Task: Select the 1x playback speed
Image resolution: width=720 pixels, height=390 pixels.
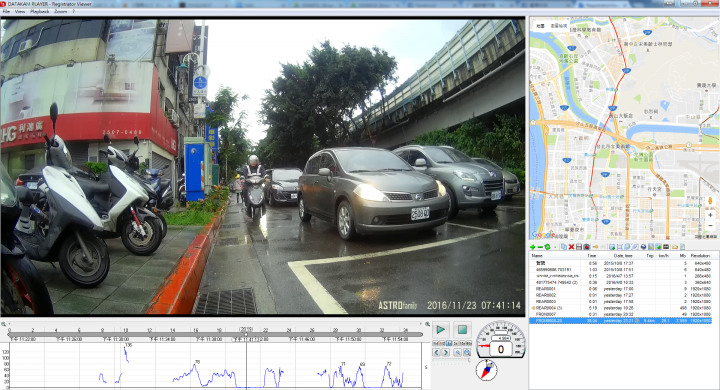Action: pyautogui.click(x=449, y=343)
